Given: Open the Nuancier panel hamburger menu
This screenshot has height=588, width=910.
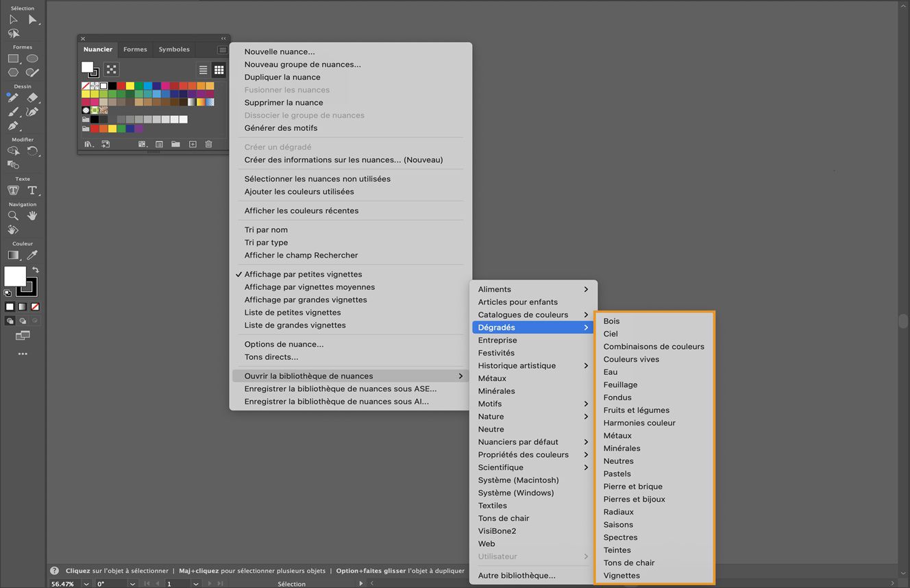Looking at the screenshot, I should click(x=223, y=50).
